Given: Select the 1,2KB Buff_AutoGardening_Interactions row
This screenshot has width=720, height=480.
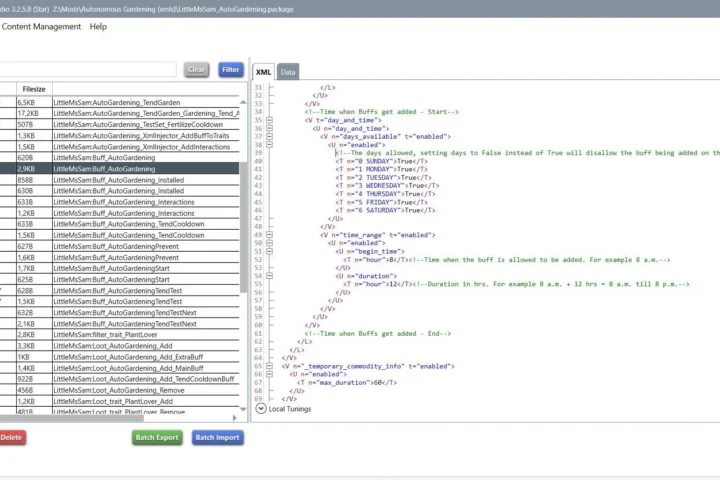Looking at the screenshot, I should point(119,213).
